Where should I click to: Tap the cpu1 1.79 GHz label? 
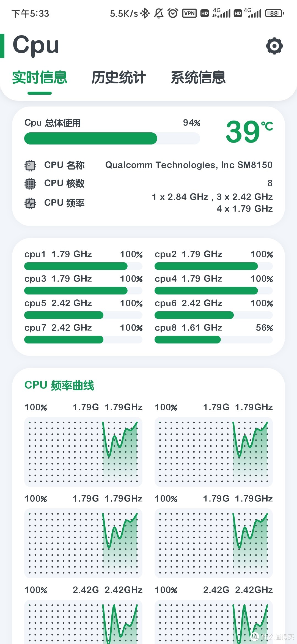pos(58,254)
